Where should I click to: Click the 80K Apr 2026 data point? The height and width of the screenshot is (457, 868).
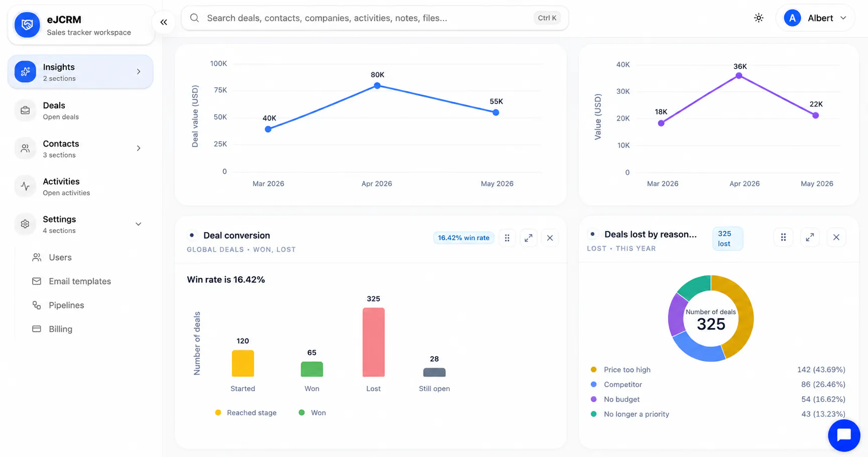tap(378, 86)
